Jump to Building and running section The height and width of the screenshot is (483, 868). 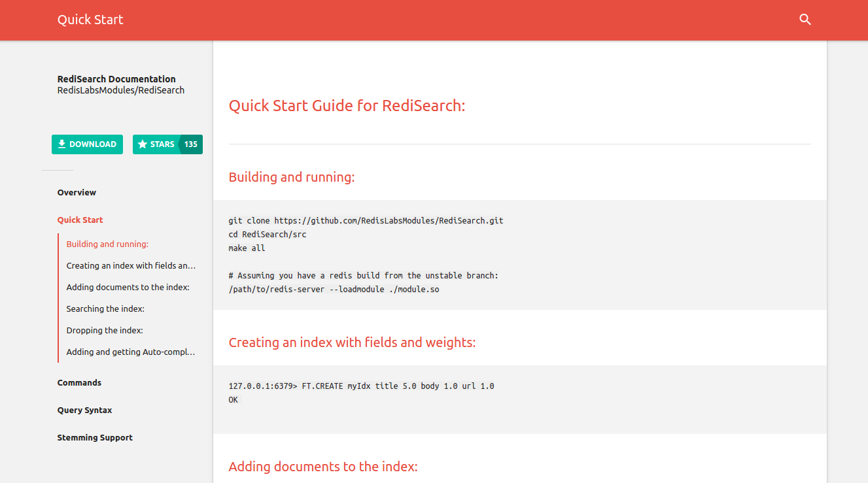point(107,244)
